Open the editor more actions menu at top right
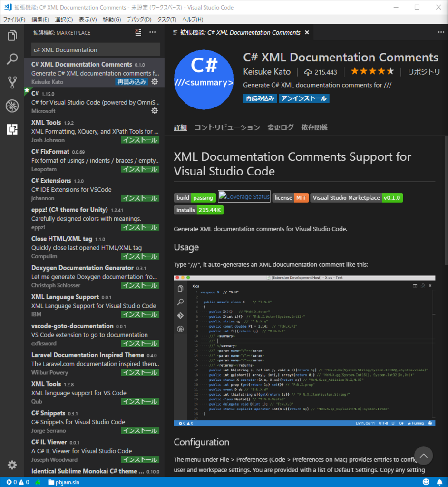Screen dimensions: 448x487 click(x=440, y=31)
